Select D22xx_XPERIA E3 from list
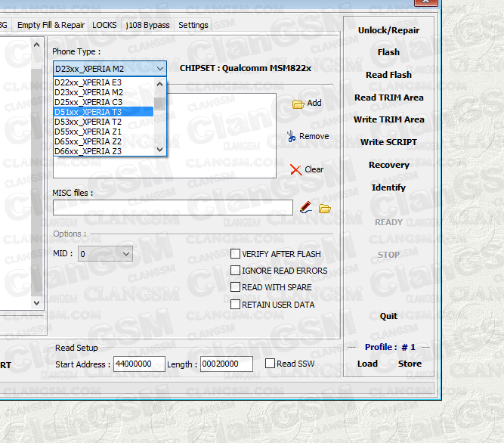Screen dimensions: 504x443 [104, 82]
